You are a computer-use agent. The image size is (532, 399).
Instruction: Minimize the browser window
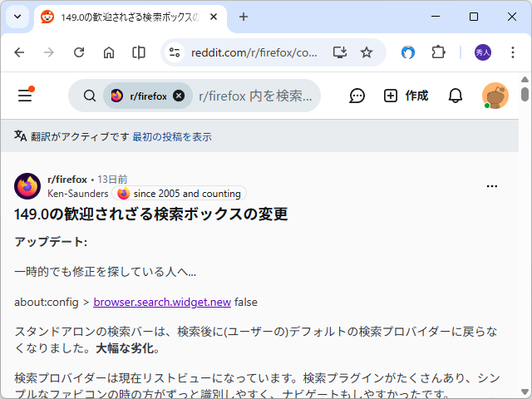click(436, 17)
